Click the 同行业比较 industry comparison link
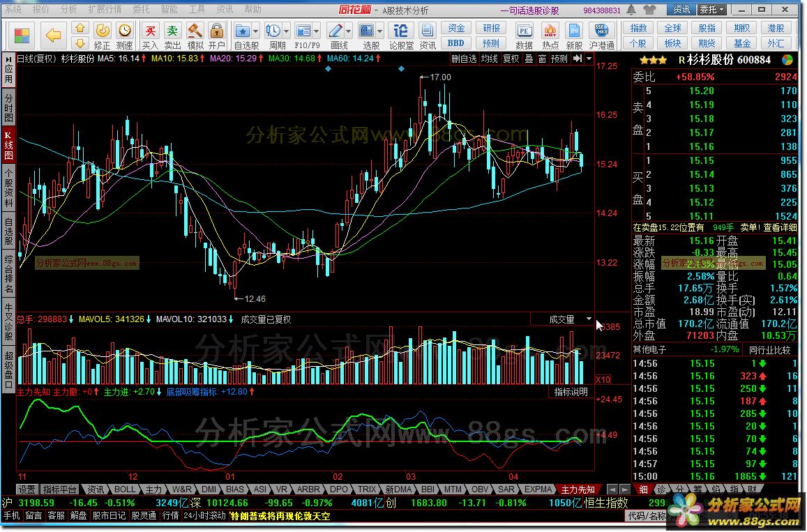 (769, 350)
